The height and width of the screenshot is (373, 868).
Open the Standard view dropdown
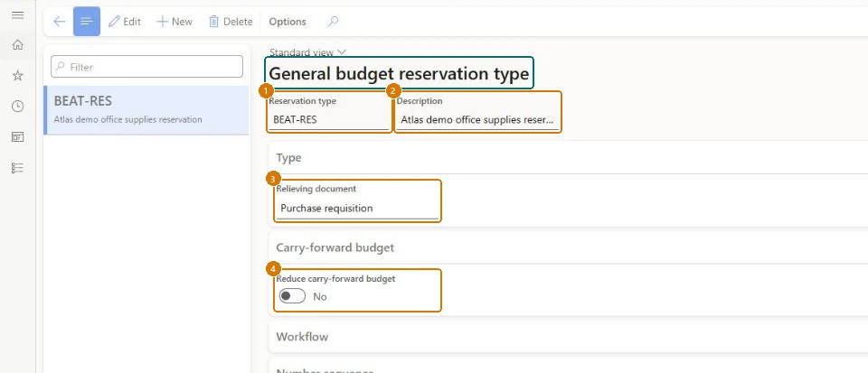[x=307, y=52]
